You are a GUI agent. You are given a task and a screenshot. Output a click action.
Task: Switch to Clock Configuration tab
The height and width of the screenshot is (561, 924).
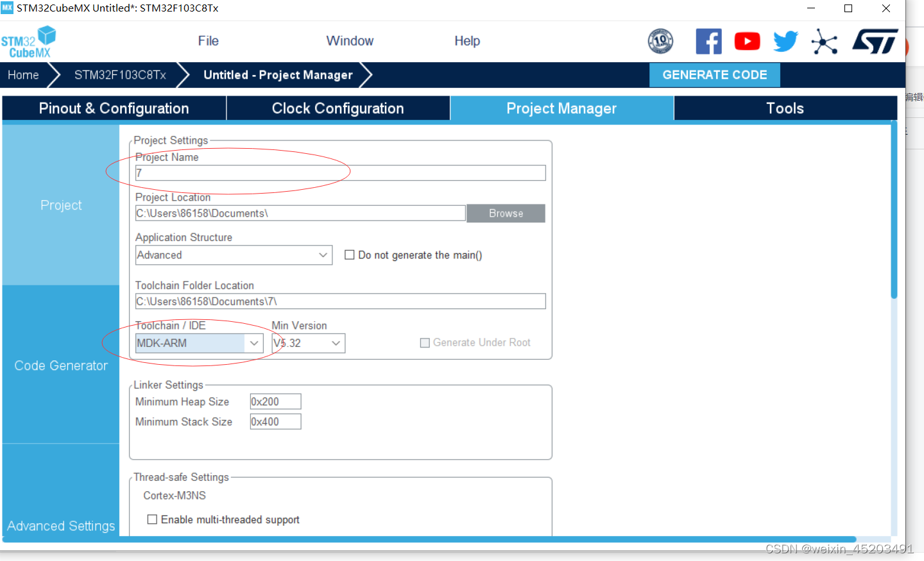click(338, 108)
